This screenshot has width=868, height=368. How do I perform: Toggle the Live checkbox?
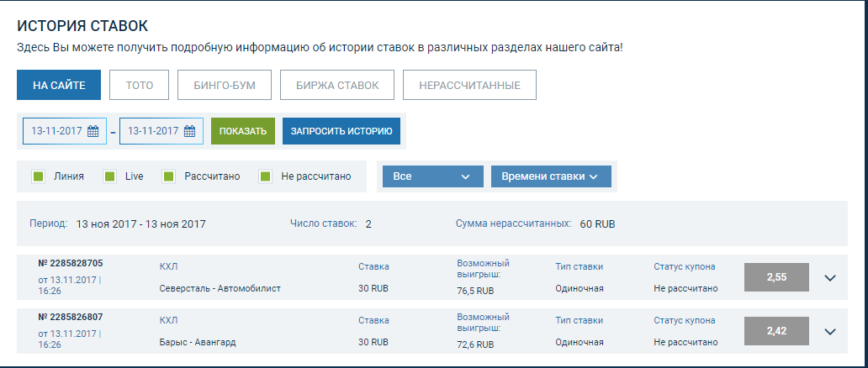(109, 176)
